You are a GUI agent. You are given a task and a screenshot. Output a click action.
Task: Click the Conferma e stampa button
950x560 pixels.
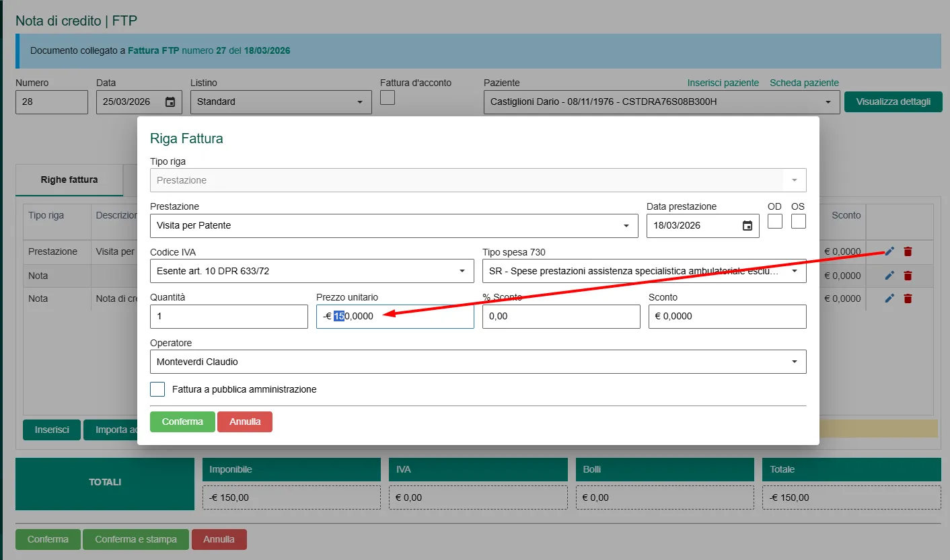click(136, 540)
